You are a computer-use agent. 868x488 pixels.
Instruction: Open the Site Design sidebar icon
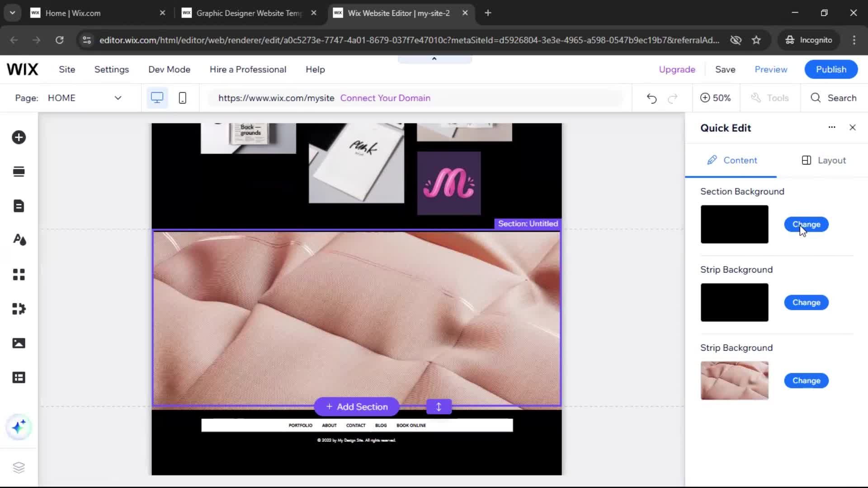(19, 240)
